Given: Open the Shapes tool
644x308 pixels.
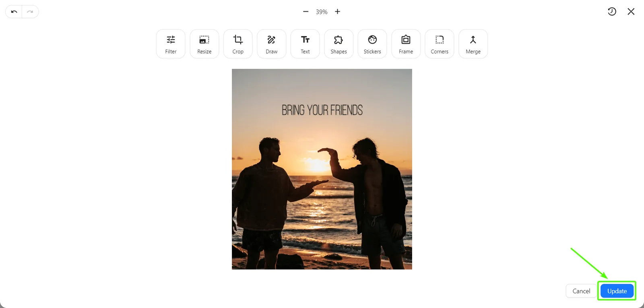Looking at the screenshot, I should click(339, 44).
